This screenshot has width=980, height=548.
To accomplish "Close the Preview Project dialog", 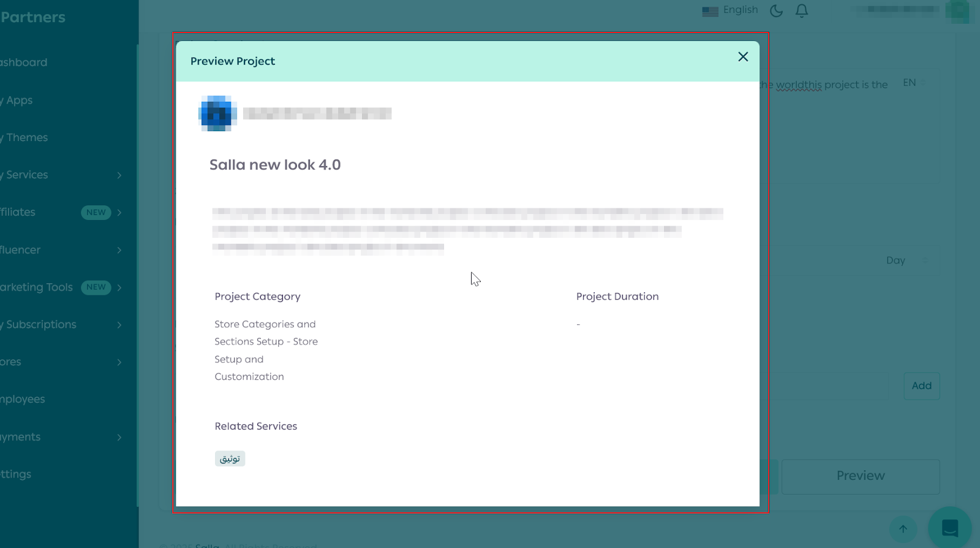I will (x=743, y=57).
